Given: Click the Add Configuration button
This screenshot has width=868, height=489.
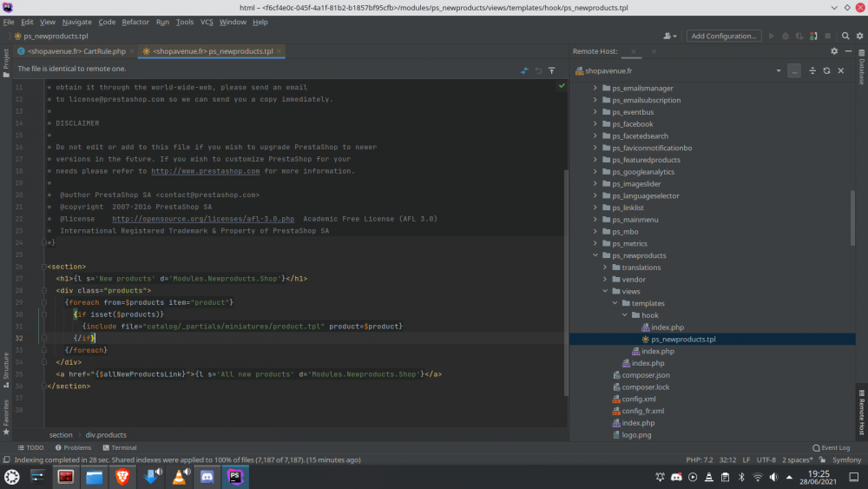Looking at the screenshot, I should 723,36.
